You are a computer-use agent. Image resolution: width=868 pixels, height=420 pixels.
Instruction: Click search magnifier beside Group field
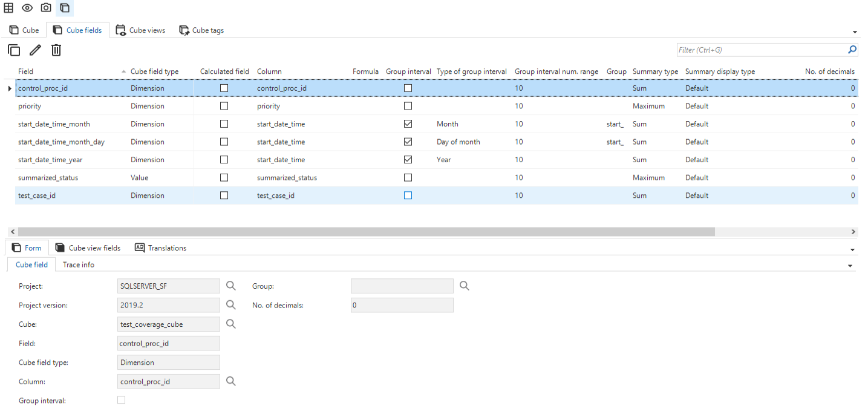464,286
